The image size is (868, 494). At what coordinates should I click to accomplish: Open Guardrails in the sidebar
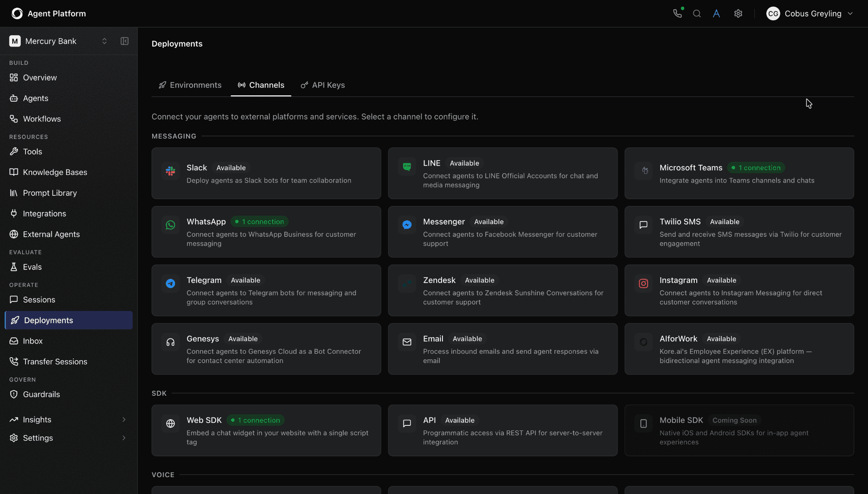69,394
